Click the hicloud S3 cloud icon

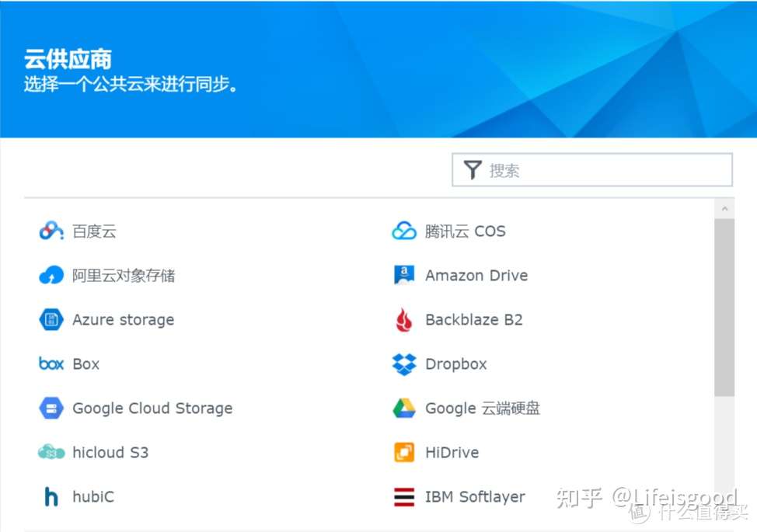[51, 453]
